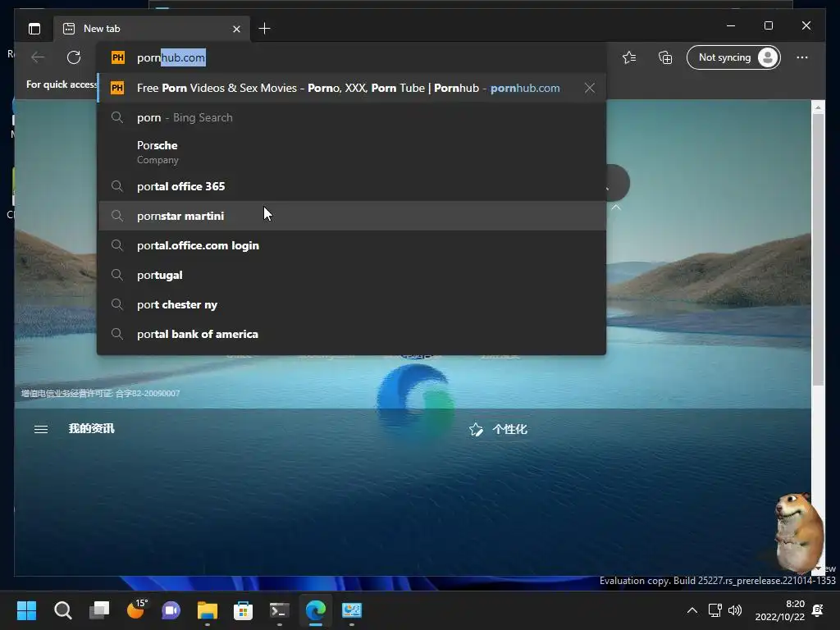The height and width of the screenshot is (630, 840).
Task: Select the portal office 365 suggestion
Action: (351, 186)
